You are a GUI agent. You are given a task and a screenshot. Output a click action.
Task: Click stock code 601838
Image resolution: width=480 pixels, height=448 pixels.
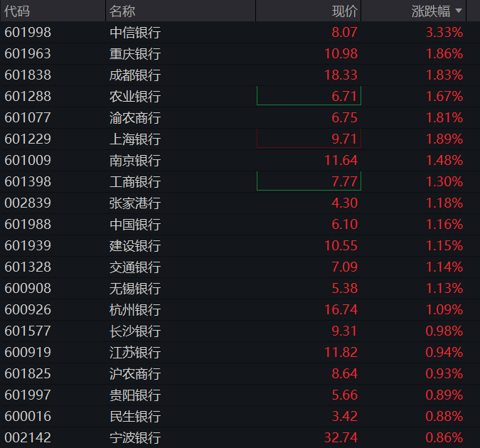pyautogui.click(x=28, y=75)
